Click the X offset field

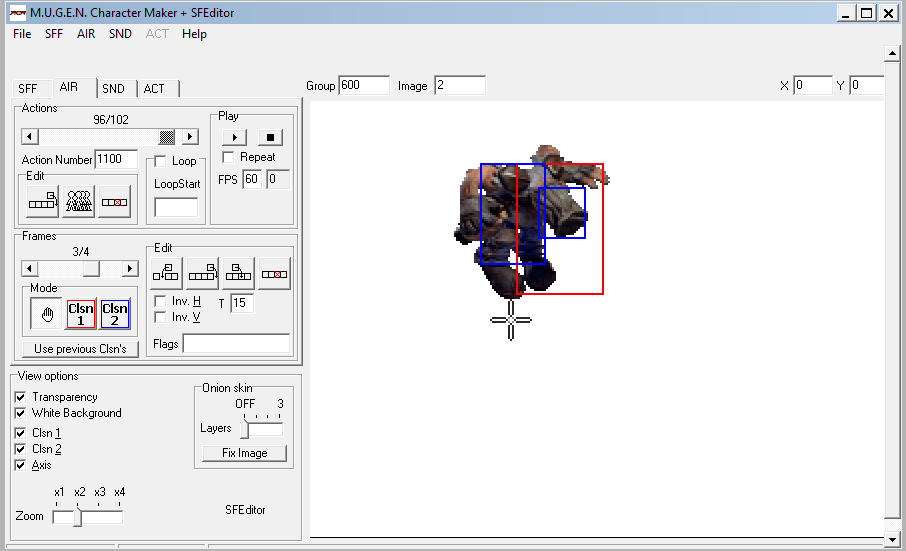pos(813,85)
